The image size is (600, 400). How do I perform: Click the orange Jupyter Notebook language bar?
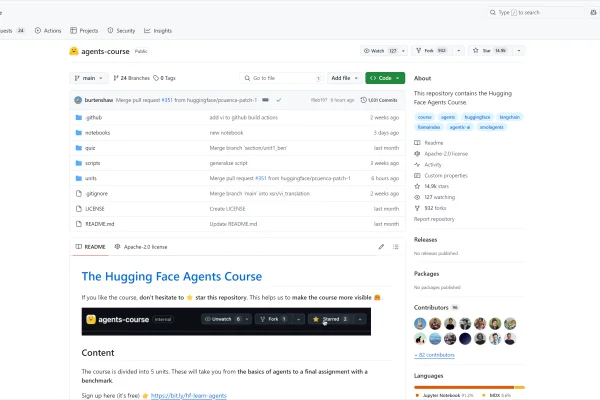pos(464,387)
